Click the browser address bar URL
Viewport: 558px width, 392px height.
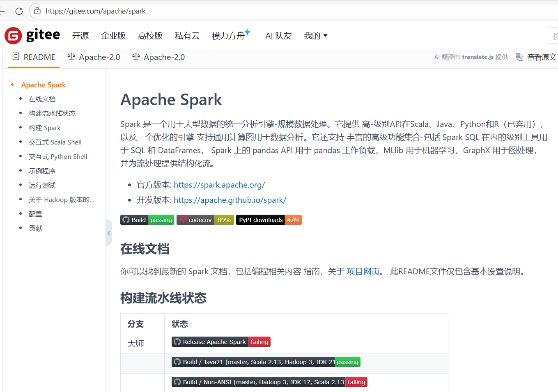pos(95,11)
